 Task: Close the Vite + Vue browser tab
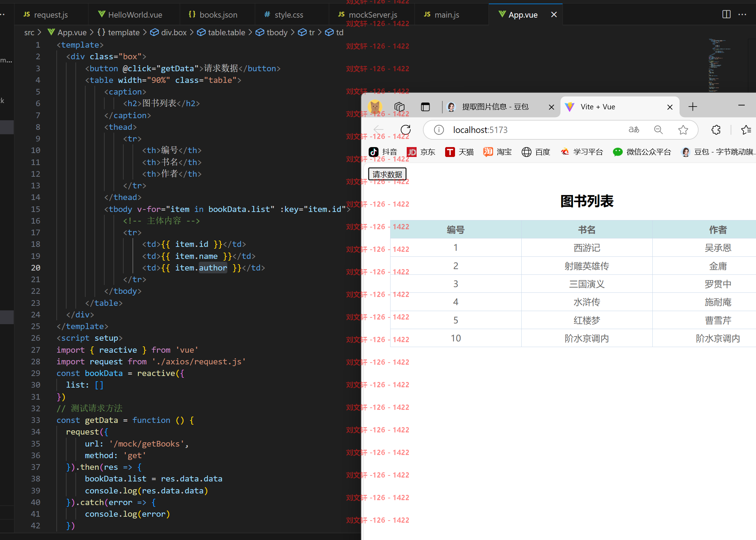point(670,107)
